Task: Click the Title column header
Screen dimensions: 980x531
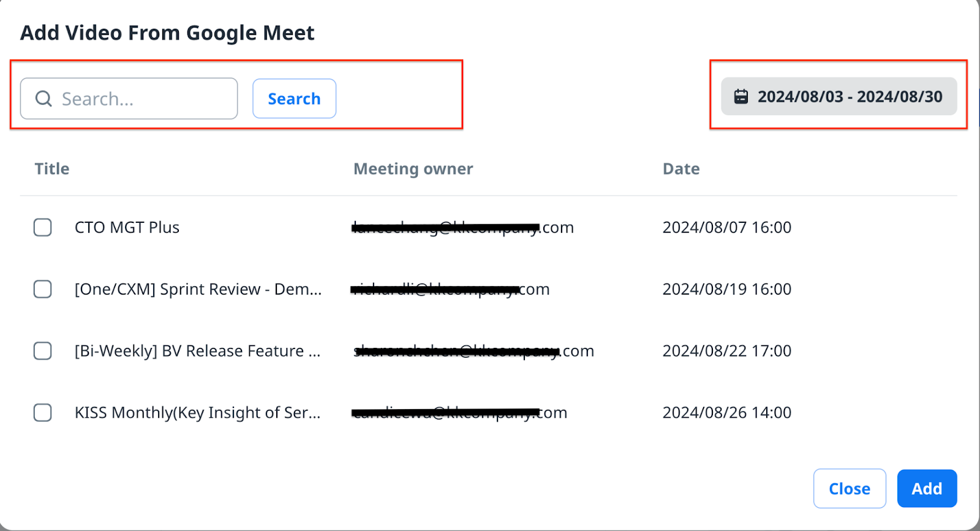Action: [52, 169]
